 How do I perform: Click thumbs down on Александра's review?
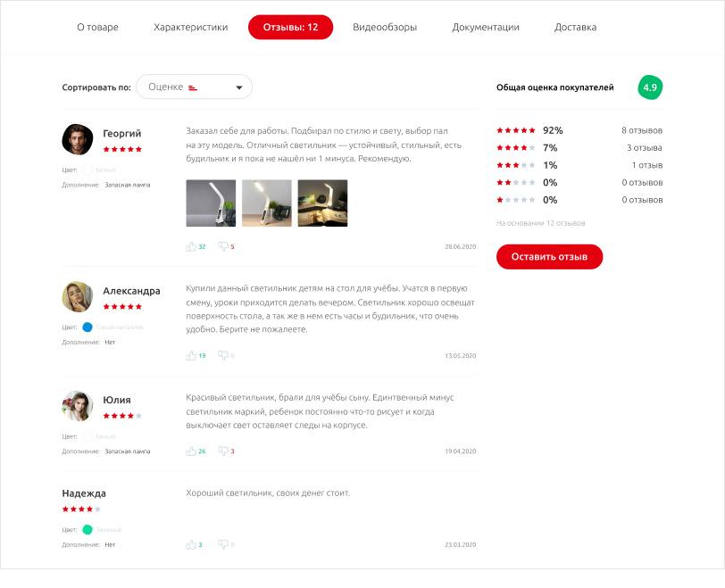point(223,355)
